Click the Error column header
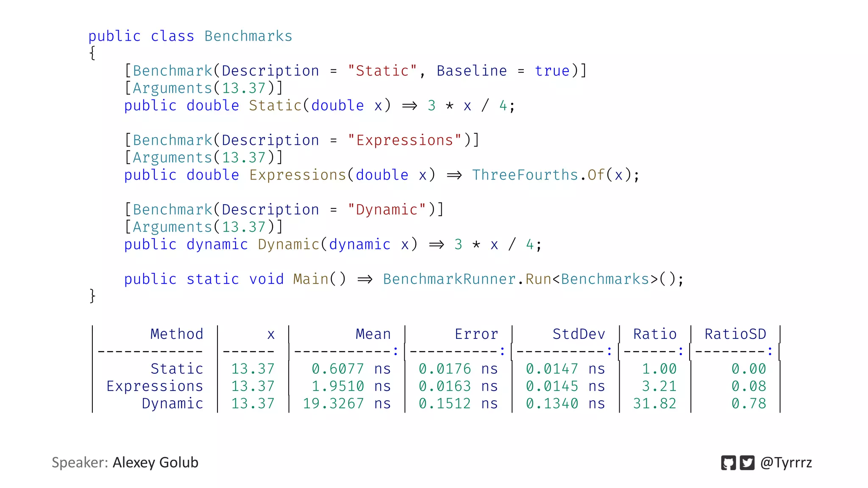Screen dimensions: 868x488 coord(476,334)
